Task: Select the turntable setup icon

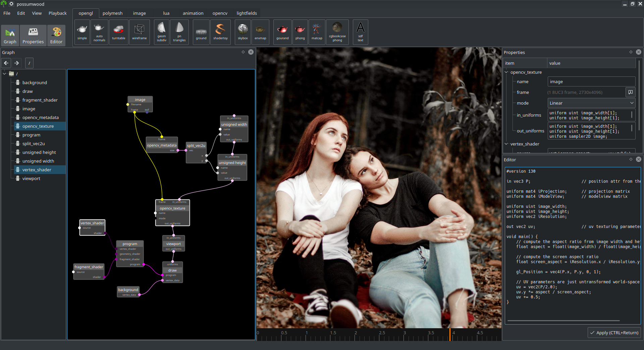Action: pyautogui.click(x=118, y=32)
